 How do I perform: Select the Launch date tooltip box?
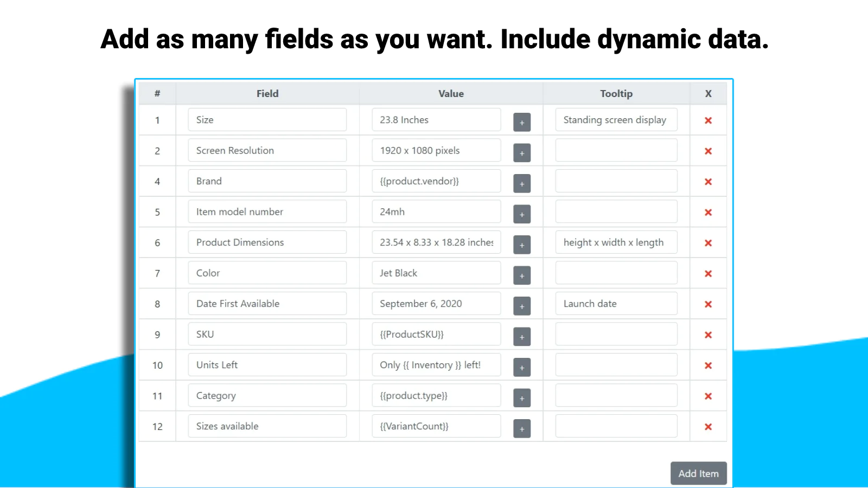point(616,304)
